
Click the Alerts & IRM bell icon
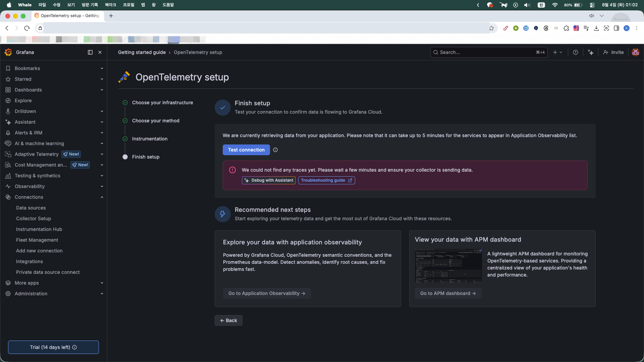[x=8, y=133]
